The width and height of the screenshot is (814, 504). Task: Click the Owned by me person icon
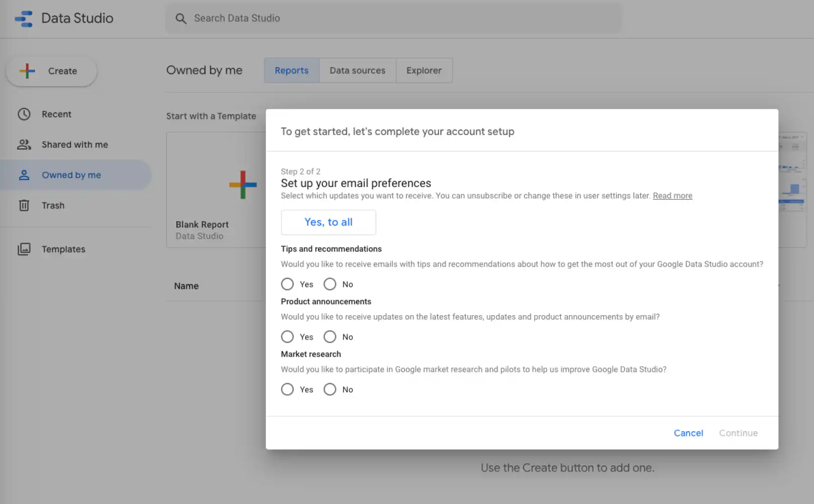[x=24, y=175]
